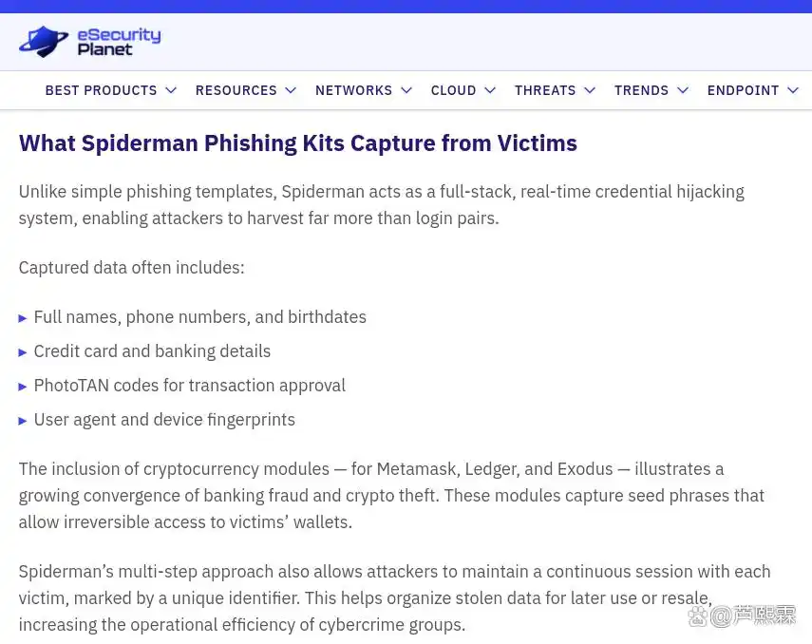Image resolution: width=812 pixels, height=644 pixels.
Task: Select the Networks navigation item
Action: 353,90
